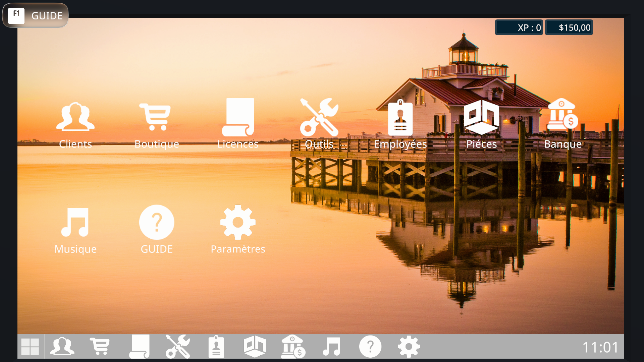Click the $150,00 money display
The image size is (644, 362).
point(569,27)
